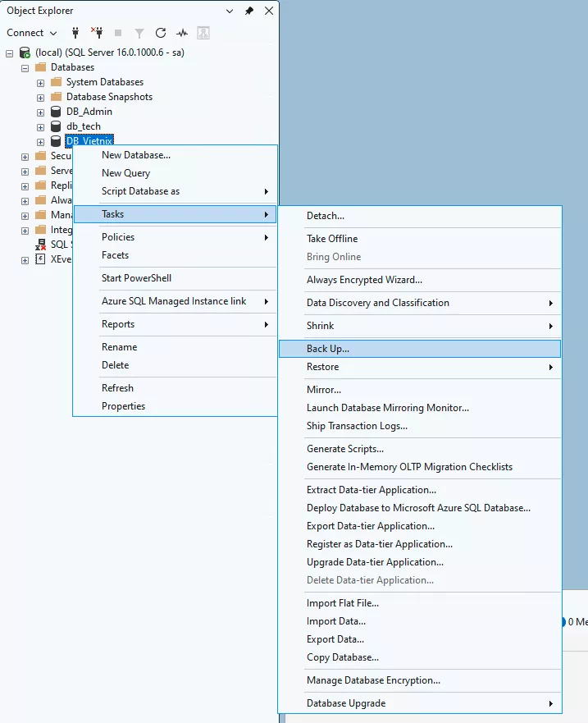Image resolution: width=588 pixels, height=723 pixels.
Task: Select Mirror... task
Action: tap(420, 390)
